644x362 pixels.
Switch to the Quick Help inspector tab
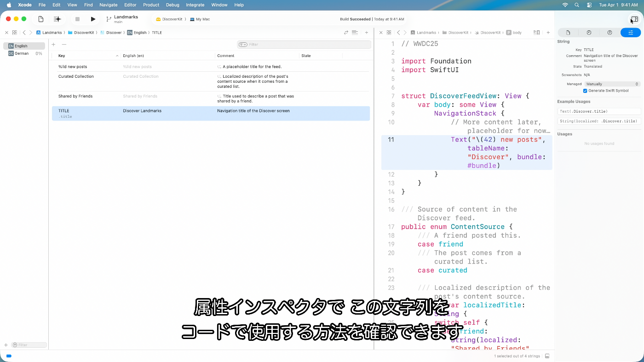pyautogui.click(x=609, y=33)
